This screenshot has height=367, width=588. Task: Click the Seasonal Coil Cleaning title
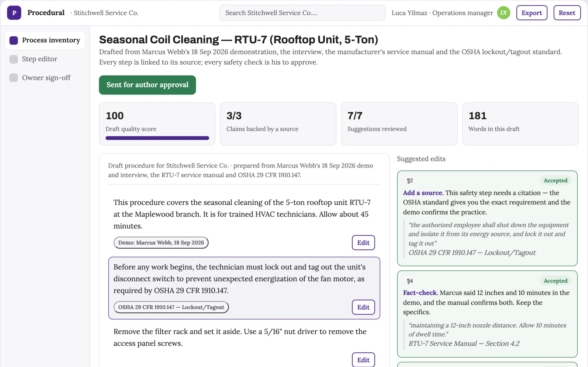pos(239,40)
